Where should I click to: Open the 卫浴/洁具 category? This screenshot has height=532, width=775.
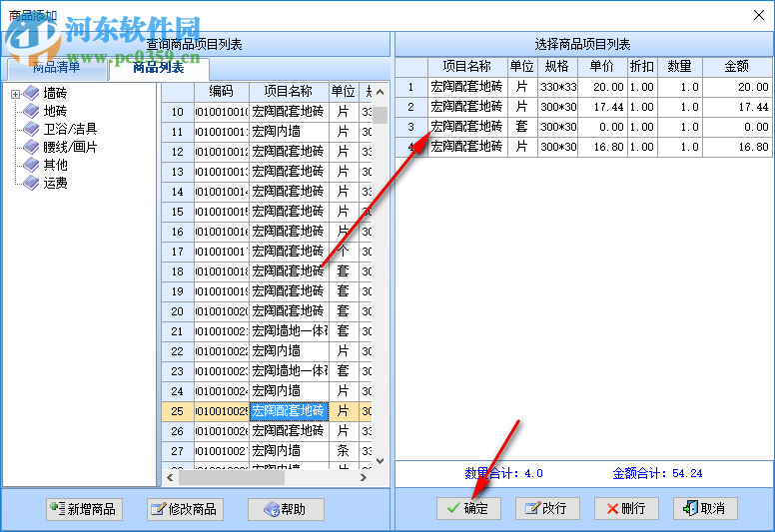[x=70, y=129]
